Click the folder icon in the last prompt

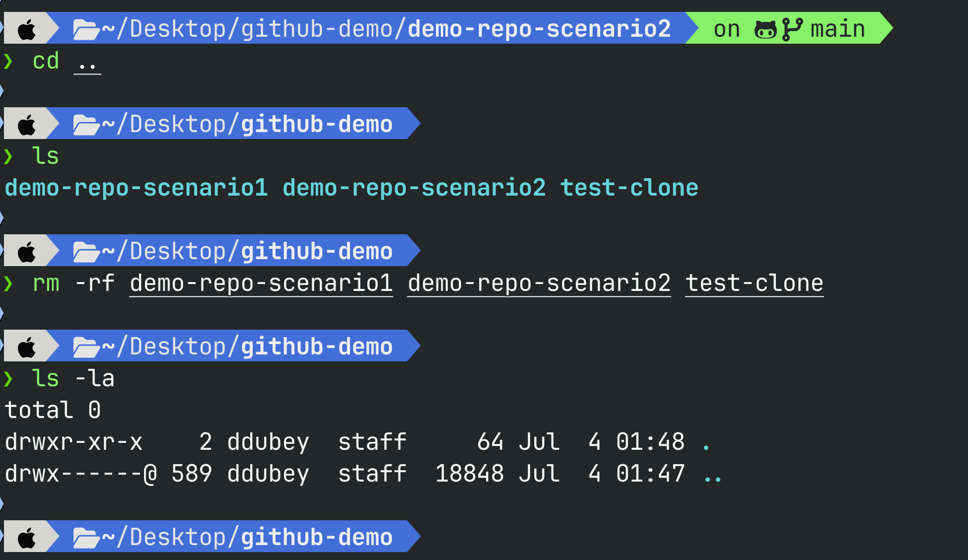point(86,538)
